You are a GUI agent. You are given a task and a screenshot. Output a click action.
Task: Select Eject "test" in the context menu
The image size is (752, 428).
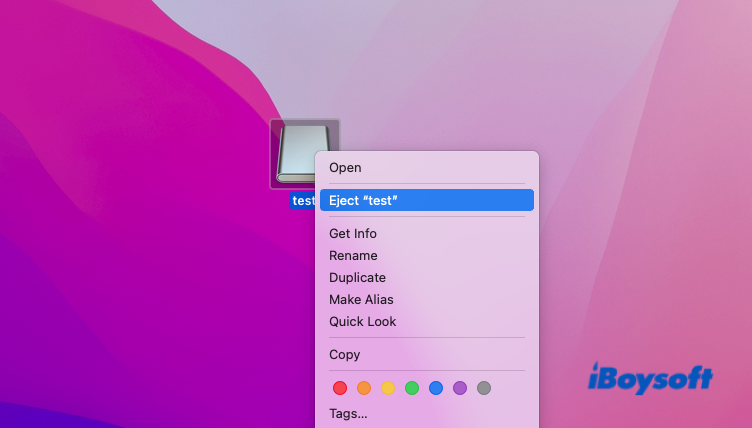pyautogui.click(x=364, y=201)
